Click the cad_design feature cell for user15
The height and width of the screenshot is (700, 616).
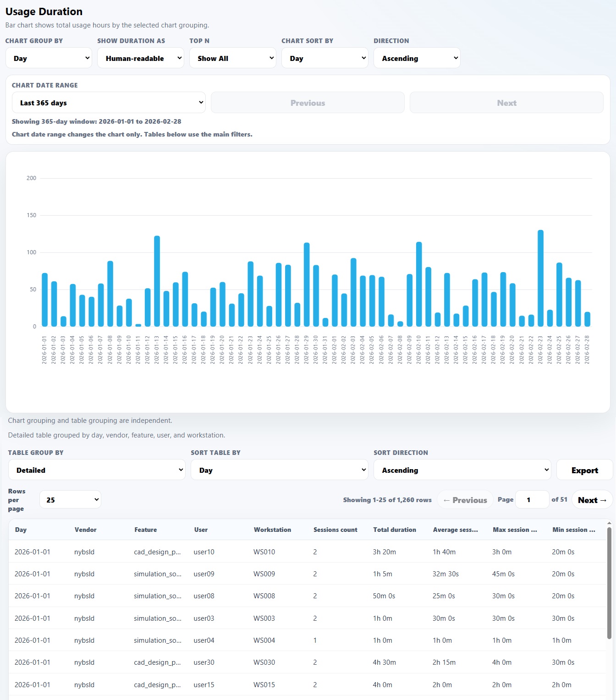(x=157, y=684)
